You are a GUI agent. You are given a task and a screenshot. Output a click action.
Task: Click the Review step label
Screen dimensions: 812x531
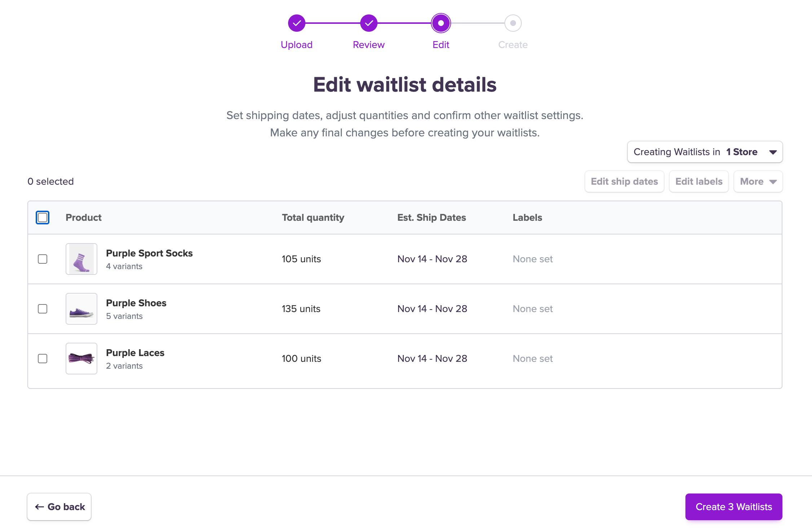tap(369, 45)
